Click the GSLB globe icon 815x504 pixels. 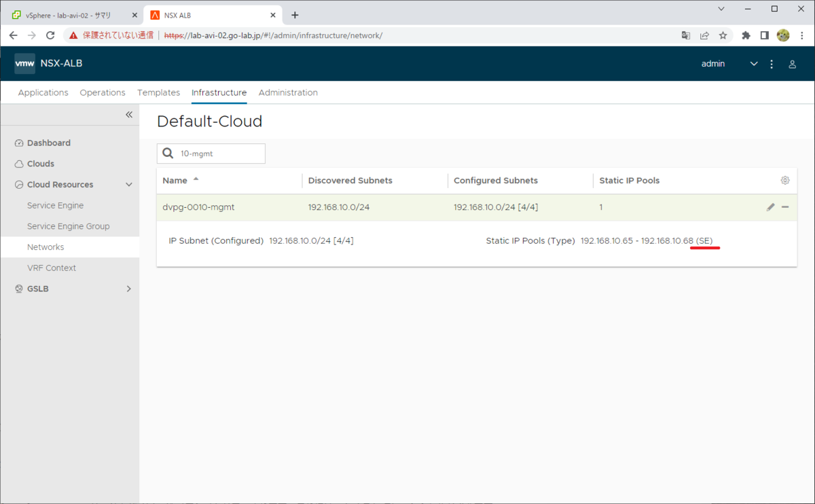(x=19, y=289)
